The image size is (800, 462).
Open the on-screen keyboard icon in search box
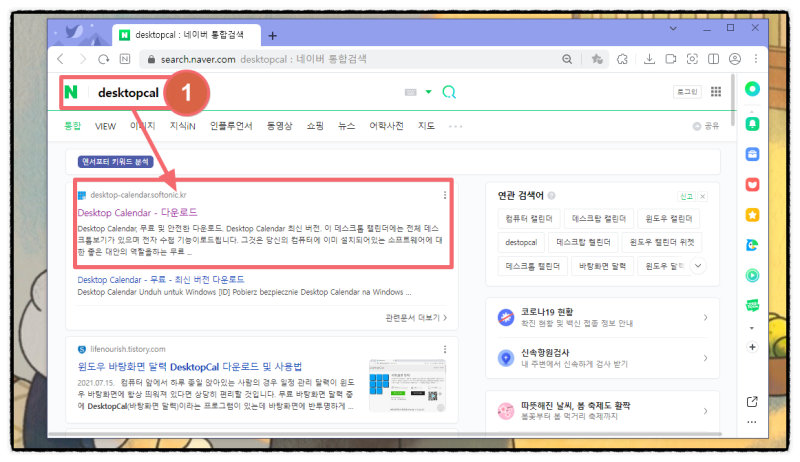pos(411,92)
